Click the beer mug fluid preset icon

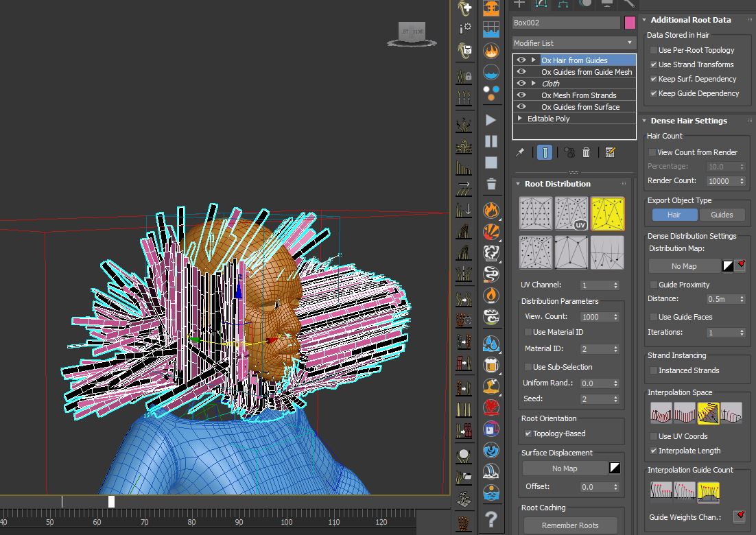pyautogui.click(x=491, y=365)
